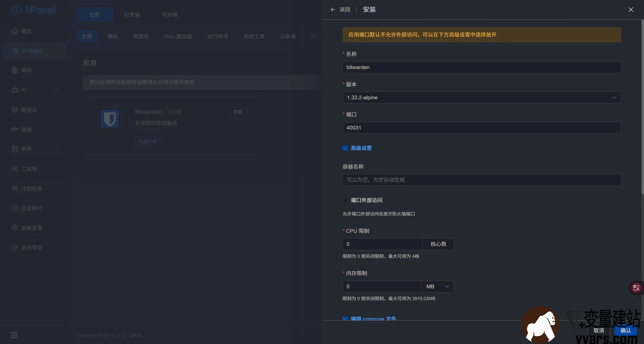Image resolution: width=644 pixels, height=344 pixels.
Task: Click the 取消 cancel button
Action: 599,331
